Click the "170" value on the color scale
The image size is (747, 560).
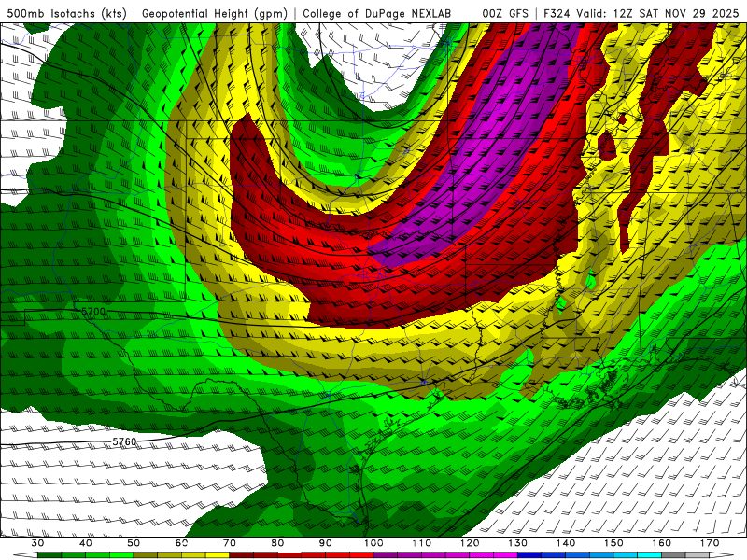pos(710,543)
